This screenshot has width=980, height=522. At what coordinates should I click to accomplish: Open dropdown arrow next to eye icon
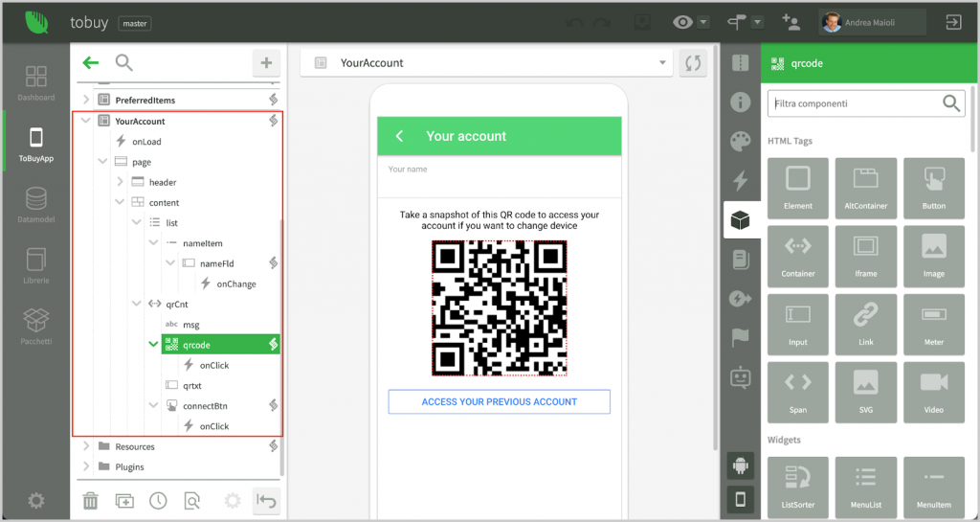(x=703, y=22)
